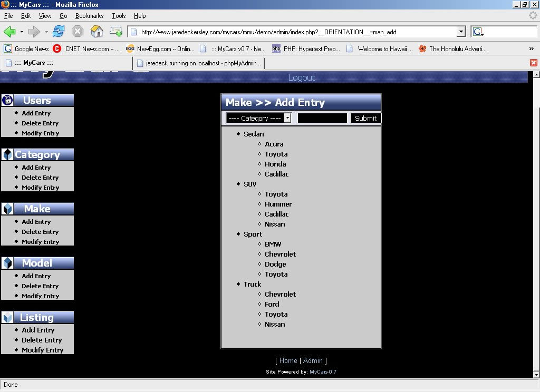Click the Forward arrow navigation button
The width and height of the screenshot is (540, 392).
[34, 32]
